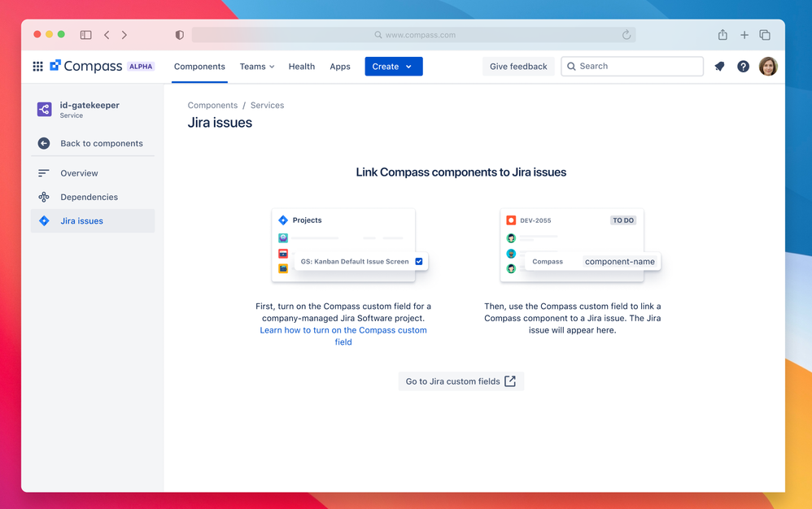Click the Search input field

pyautogui.click(x=632, y=66)
